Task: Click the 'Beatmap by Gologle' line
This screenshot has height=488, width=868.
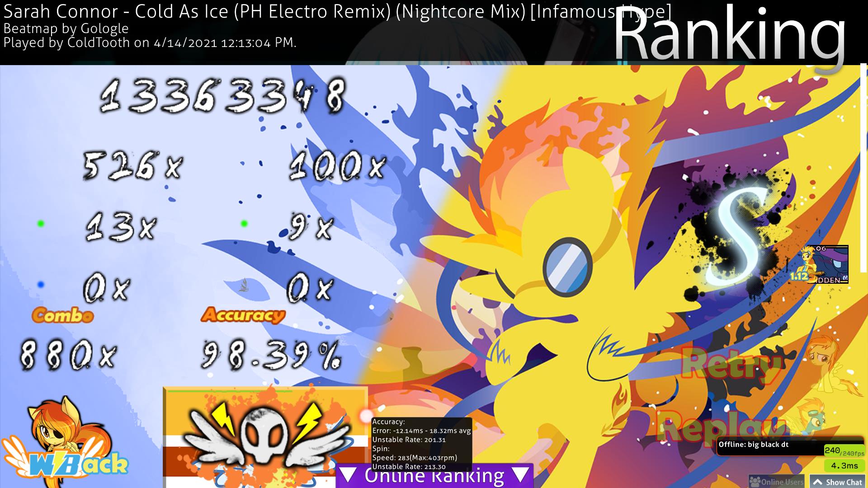Action: [66, 28]
